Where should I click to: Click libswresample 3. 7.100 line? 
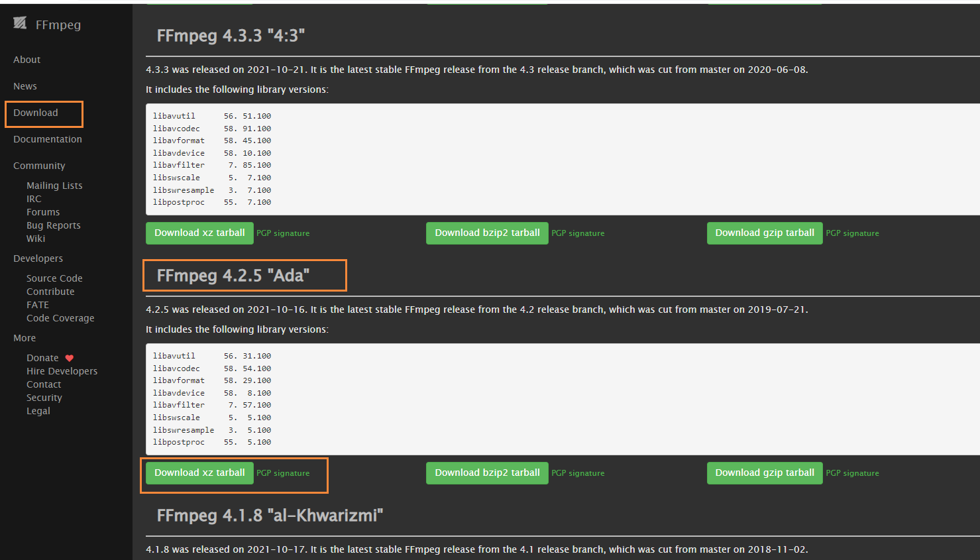(x=212, y=190)
